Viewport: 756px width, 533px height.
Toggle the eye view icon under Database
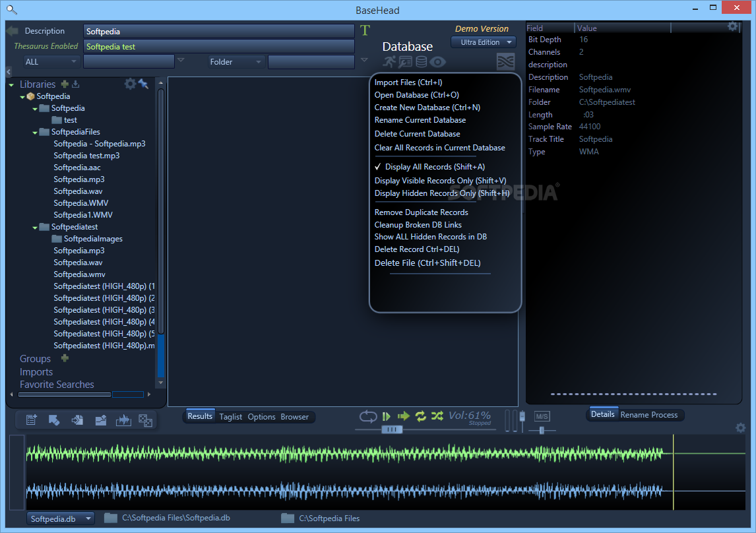pyautogui.click(x=438, y=62)
